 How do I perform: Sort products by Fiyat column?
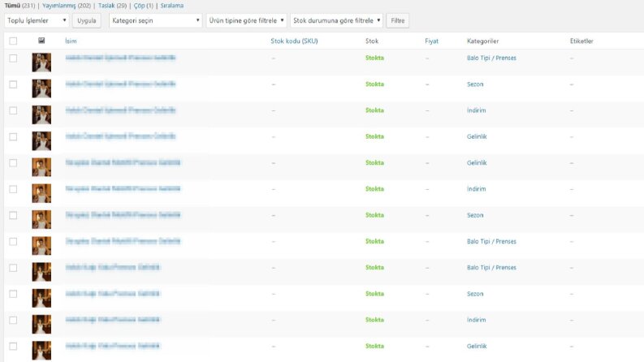[432, 41]
